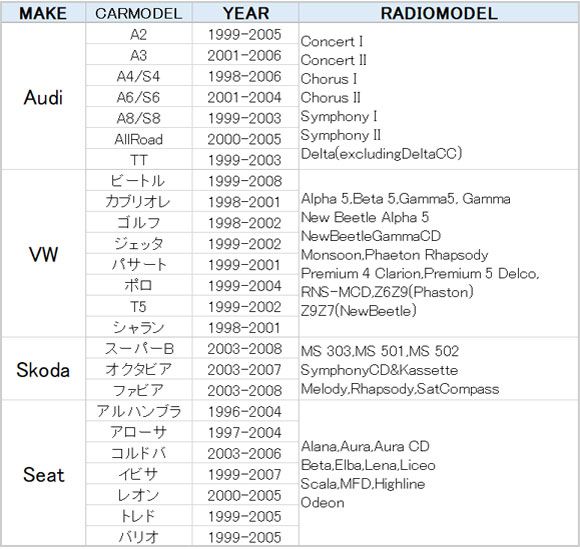
Task: Click the アルハンブラ model cell
Action: click(139, 411)
